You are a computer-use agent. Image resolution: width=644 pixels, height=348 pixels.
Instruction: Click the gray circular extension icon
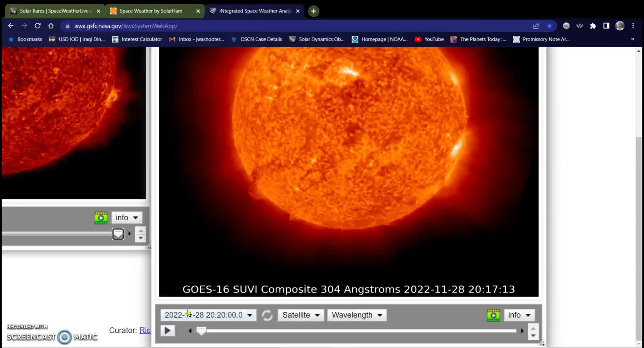pos(566,26)
